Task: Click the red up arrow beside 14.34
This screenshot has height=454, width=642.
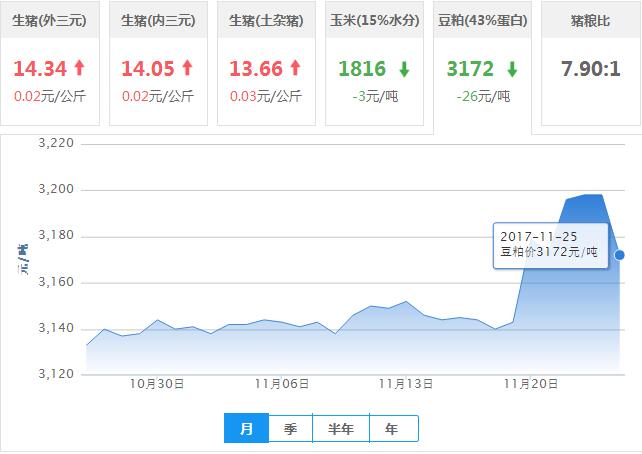Action: coord(80,68)
